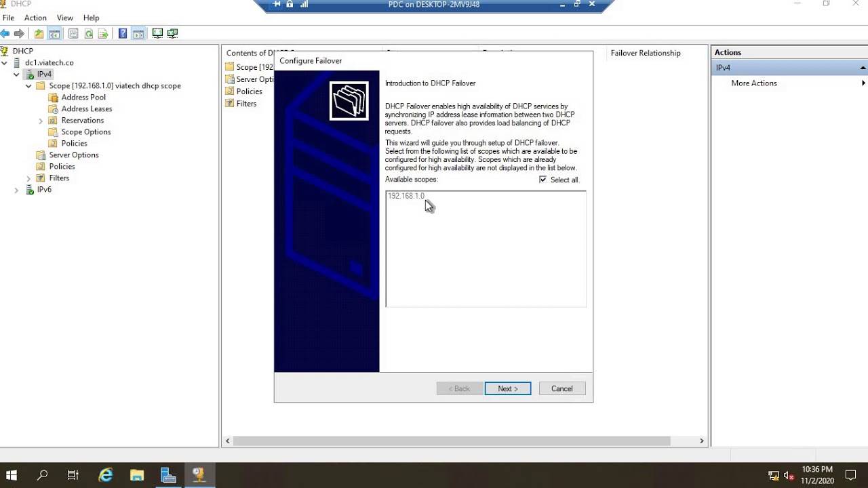This screenshot has height=488, width=868.
Task: Open the Windows Start menu
Action: [x=12, y=475]
